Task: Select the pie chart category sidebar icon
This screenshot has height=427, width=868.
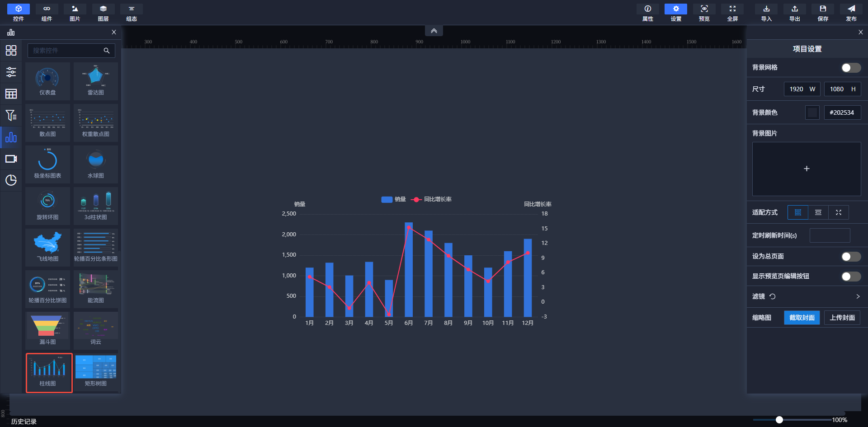Action: click(x=11, y=180)
